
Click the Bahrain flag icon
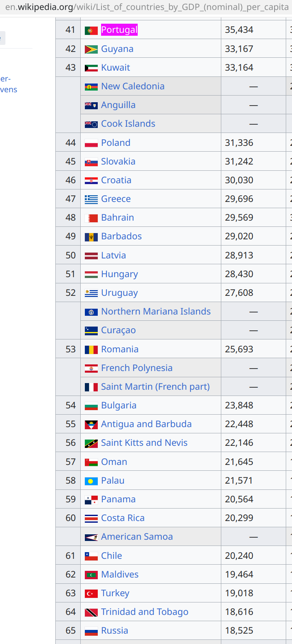pyautogui.click(x=91, y=218)
